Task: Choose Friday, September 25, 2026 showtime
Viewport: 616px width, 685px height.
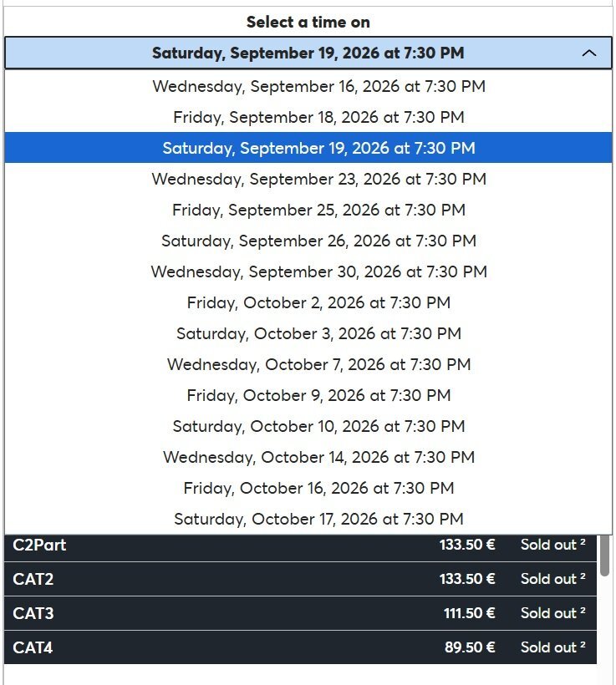Action: 318,210
